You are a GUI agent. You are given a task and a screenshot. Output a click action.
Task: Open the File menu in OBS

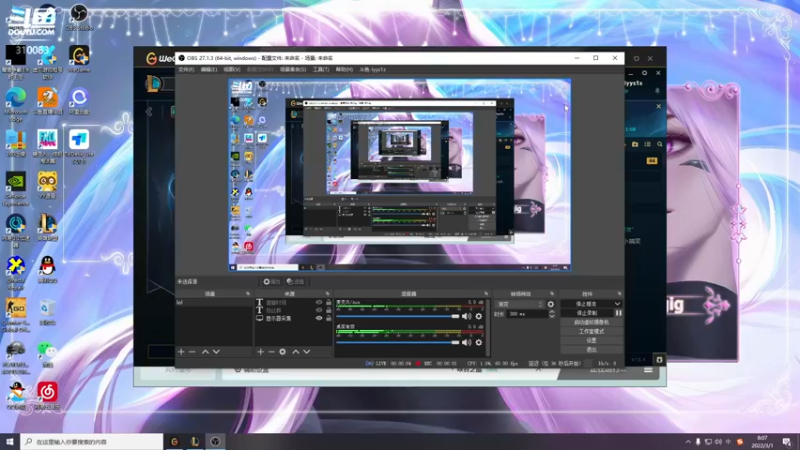click(186, 69)
